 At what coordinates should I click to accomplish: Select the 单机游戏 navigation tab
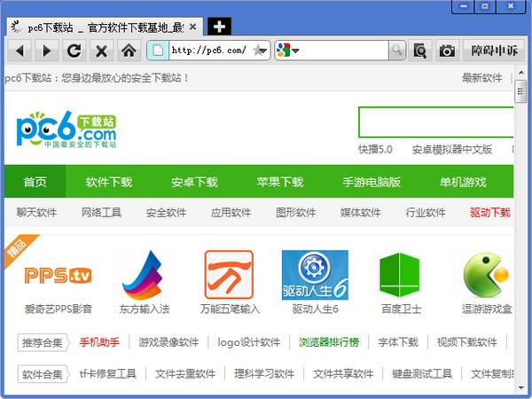463,182
